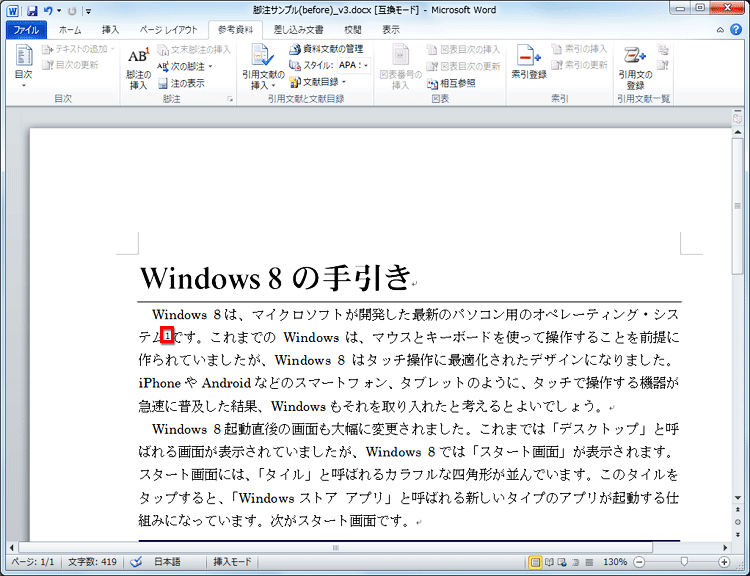Select Draft view button
Viewport: 750px width, 576px height.
click(589, 562)
